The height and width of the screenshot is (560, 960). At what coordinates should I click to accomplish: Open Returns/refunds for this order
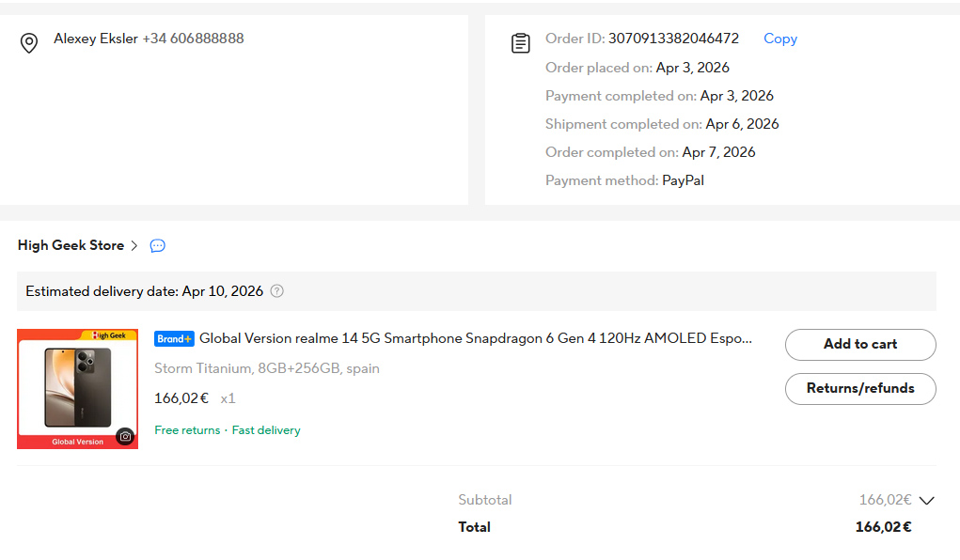point(860,388)
